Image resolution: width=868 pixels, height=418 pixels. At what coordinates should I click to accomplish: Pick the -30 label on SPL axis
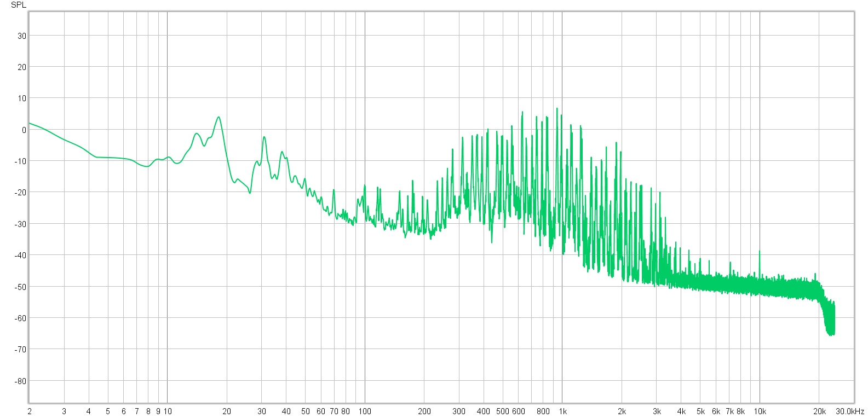[x=21, y=224]
